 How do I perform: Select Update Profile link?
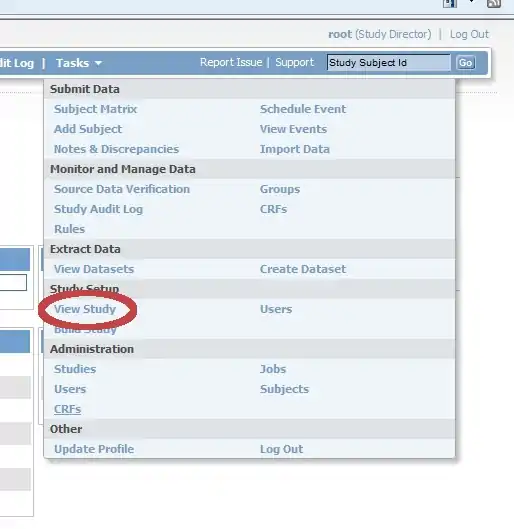94,449
